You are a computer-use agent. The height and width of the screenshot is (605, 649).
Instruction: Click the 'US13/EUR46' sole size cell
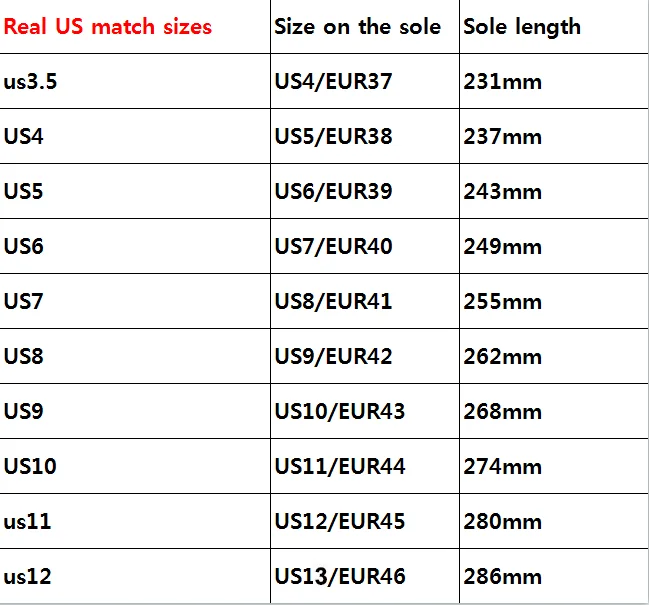339,577
